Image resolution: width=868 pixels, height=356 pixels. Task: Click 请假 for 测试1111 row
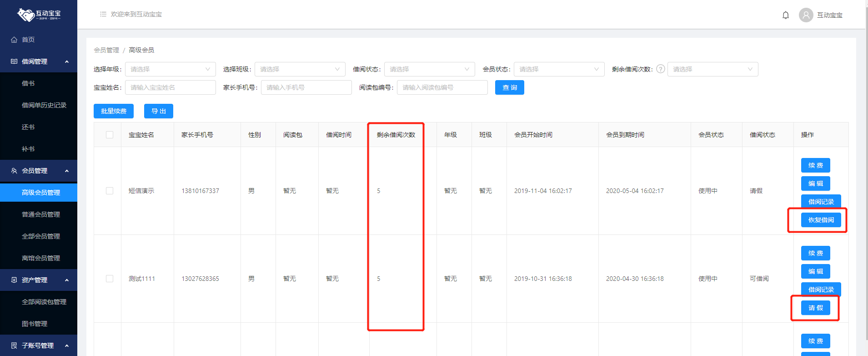pos(816,308)
